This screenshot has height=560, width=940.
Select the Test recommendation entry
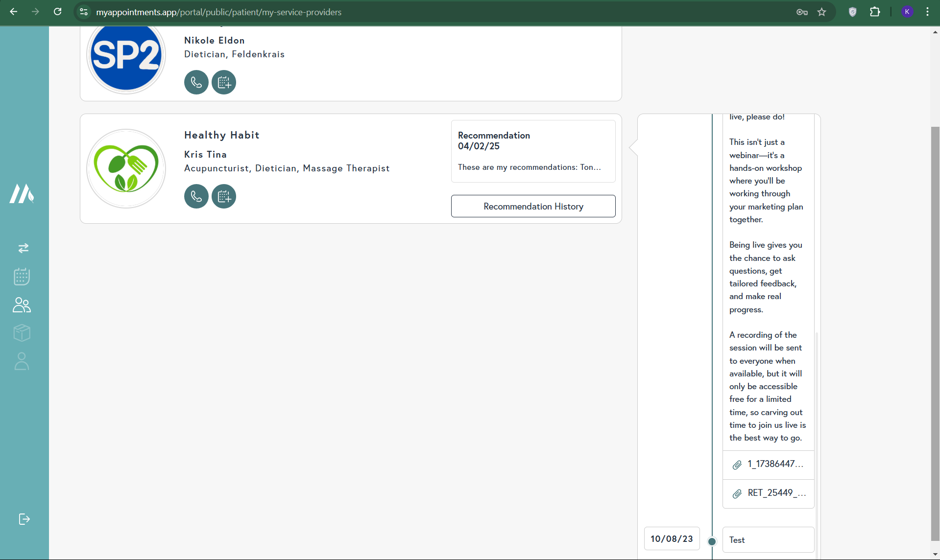click(768, 540)
